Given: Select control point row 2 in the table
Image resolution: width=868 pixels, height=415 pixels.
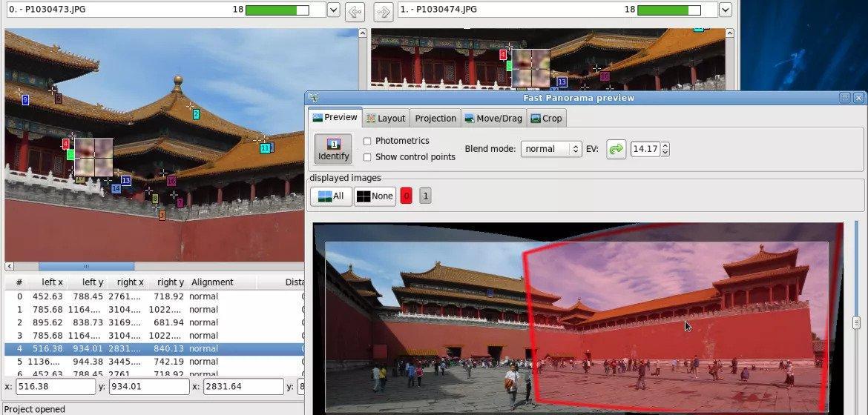Looking at the screenshot, I should (148, 322).
